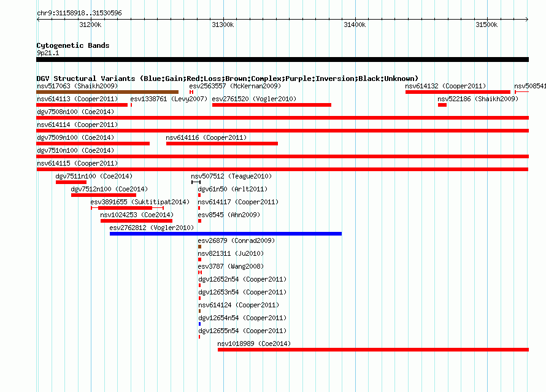
Task: Open the nsv614116 (Cooper2011) label
Action: (206, 137)
